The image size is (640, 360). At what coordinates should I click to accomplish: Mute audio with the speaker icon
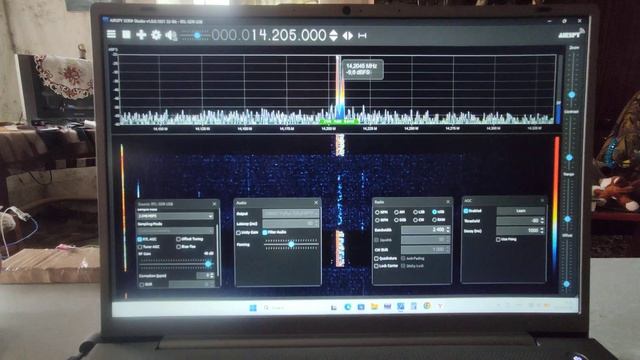point(171,36)
